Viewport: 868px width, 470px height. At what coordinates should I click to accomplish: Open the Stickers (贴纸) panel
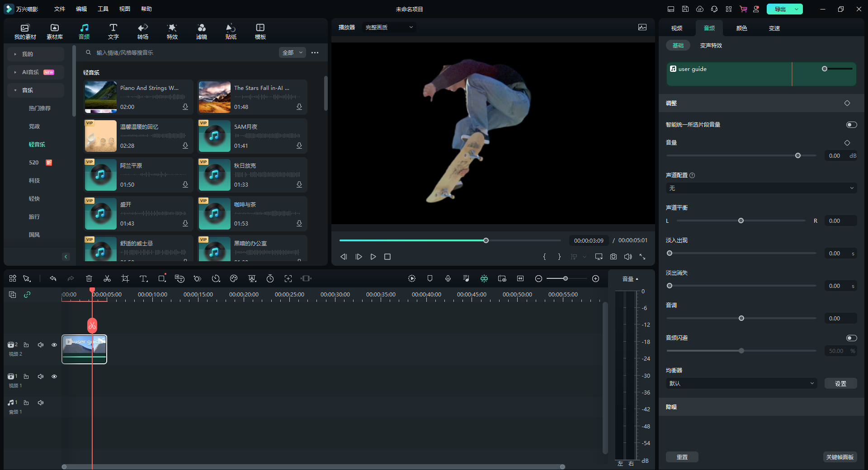pos(231,31)
